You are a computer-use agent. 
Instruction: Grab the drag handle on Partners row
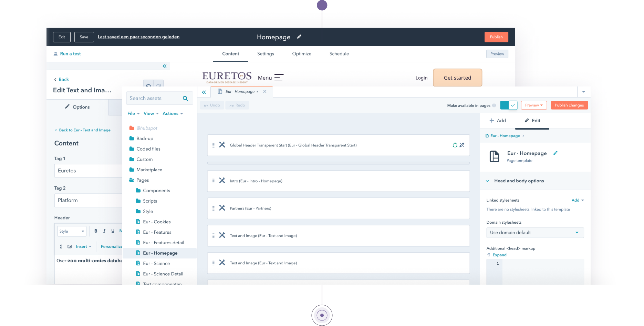[x=214, y=208]
